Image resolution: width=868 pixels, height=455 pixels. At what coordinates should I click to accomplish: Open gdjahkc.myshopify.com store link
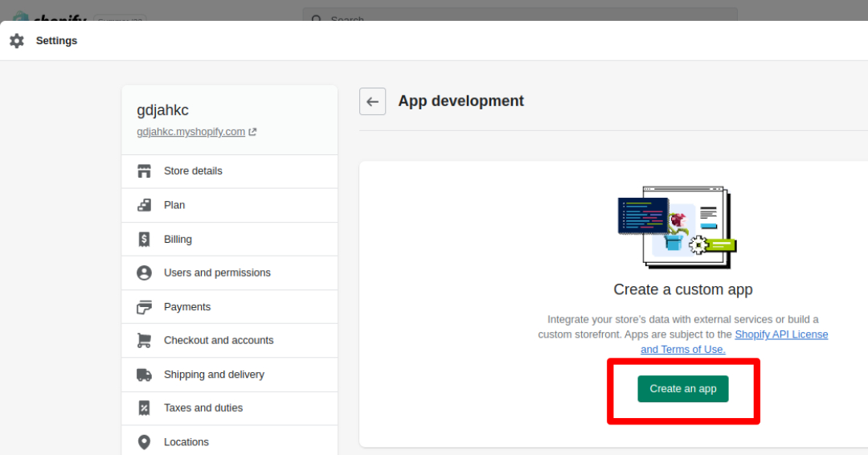coord(191,132)
